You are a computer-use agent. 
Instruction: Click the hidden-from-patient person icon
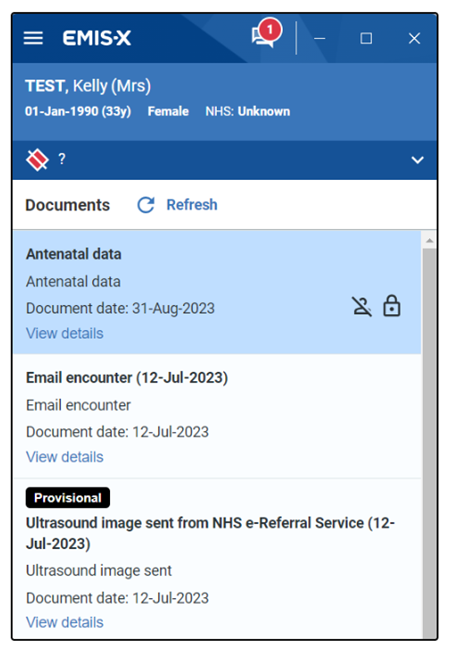click(362, 307)
